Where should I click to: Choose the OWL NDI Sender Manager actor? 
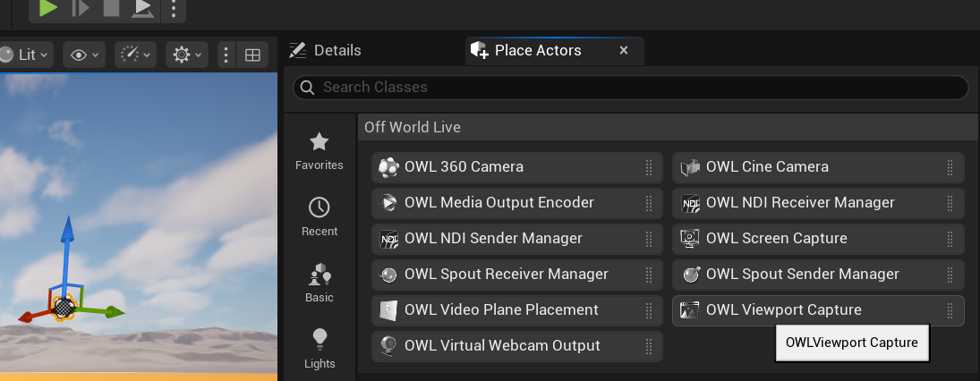pyautogui.click(x=517, y=239)
